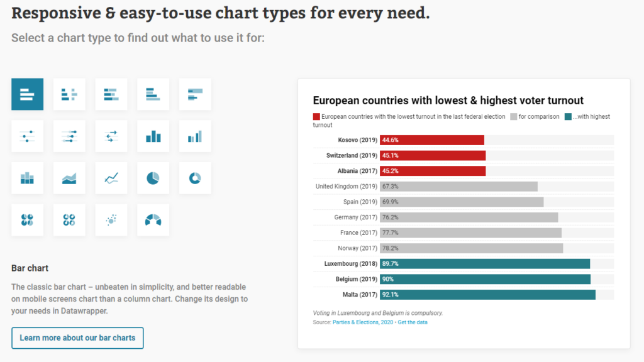
Task: Choose the donut chart icon
Action: (195, 178)
